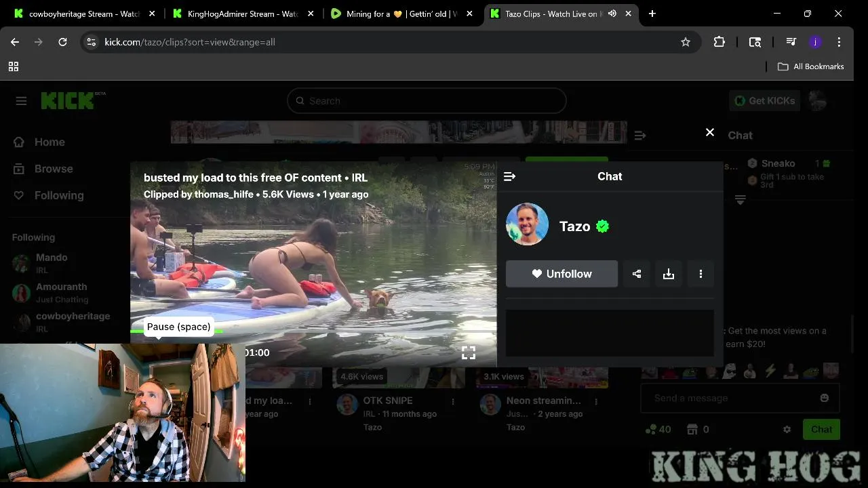Open cowboyheritage channel in Following list
868x488 pixels.
click(61, 322)
